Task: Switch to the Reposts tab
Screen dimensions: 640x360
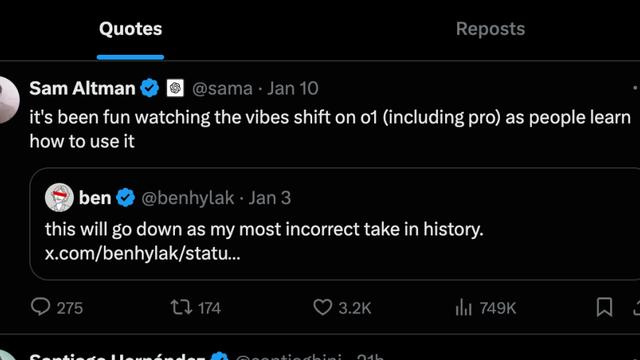Action: tap(490, 29)
